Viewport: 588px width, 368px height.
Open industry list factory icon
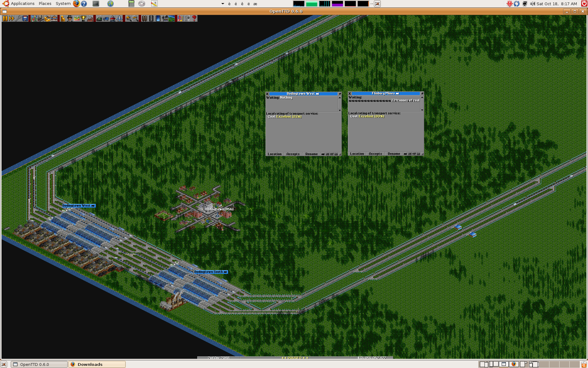(90, 18)
